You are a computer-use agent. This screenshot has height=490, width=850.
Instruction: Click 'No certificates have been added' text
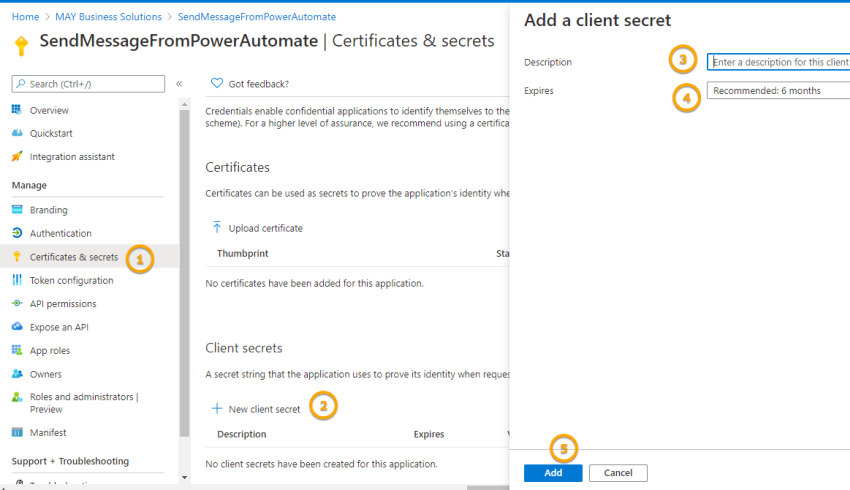314,283
